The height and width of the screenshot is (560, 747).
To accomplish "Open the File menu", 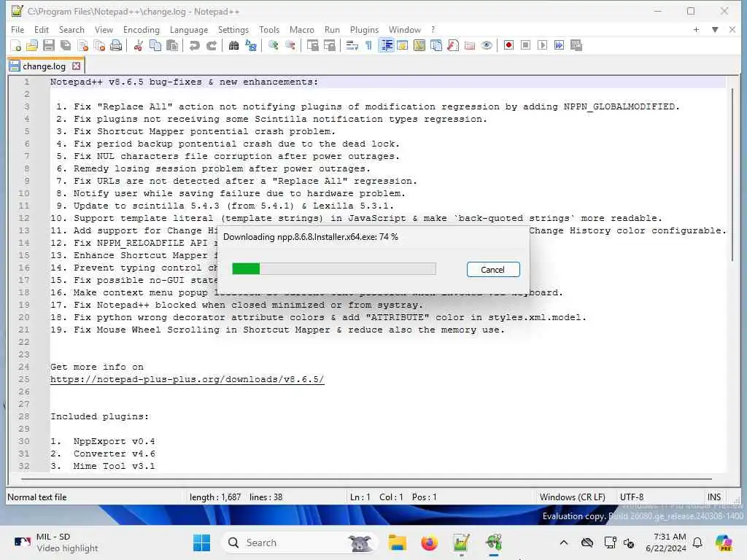I will pyautogui.click(x=18, y=29).
